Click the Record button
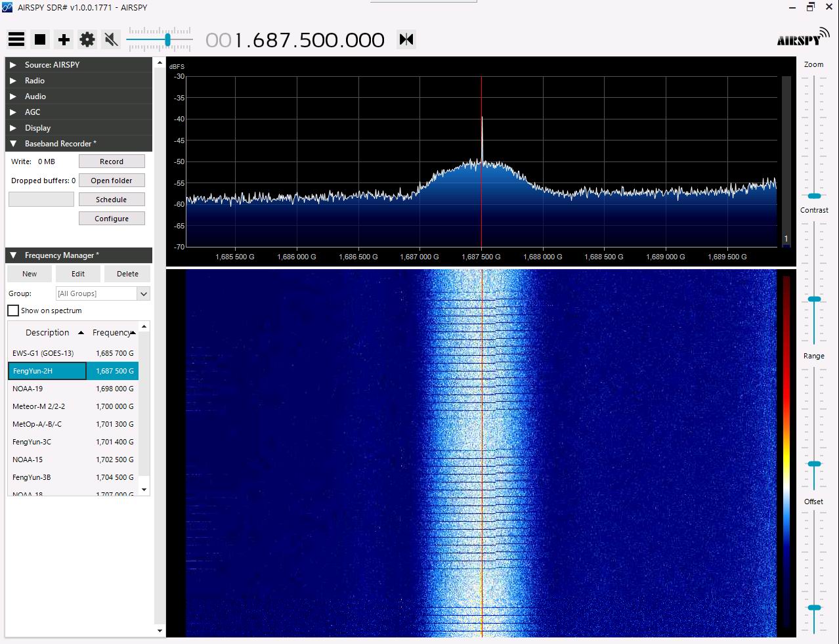 112,161
